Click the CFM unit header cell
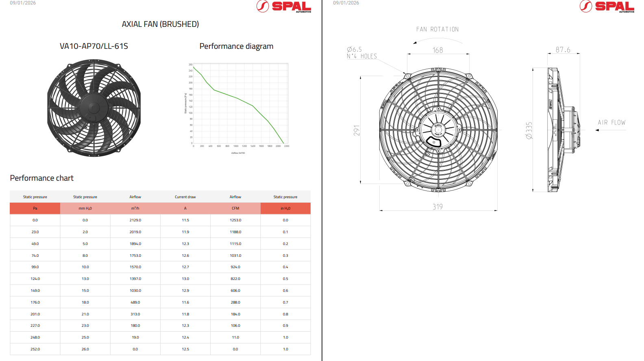Image resolution: width=644 pixels, height=361 pixels. pos(235,208)
